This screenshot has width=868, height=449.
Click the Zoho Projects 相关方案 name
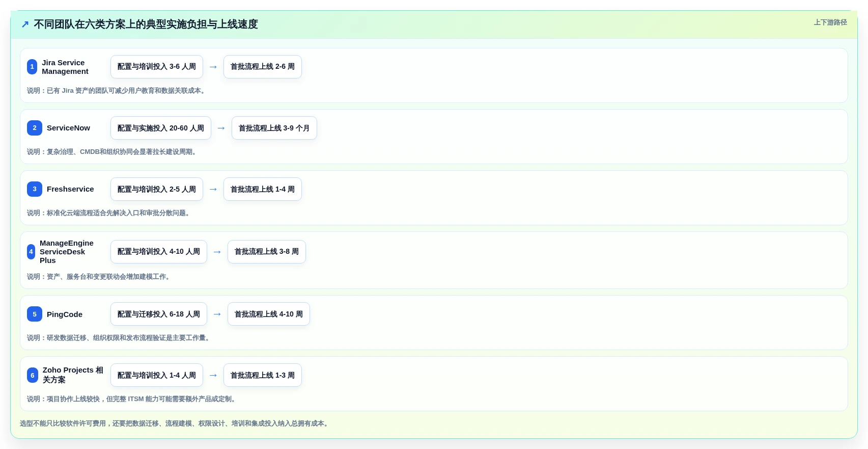pos(73,375)
